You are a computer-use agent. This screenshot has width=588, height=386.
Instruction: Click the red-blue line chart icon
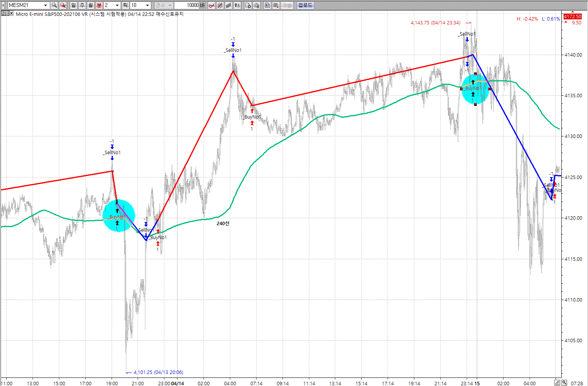212,5
